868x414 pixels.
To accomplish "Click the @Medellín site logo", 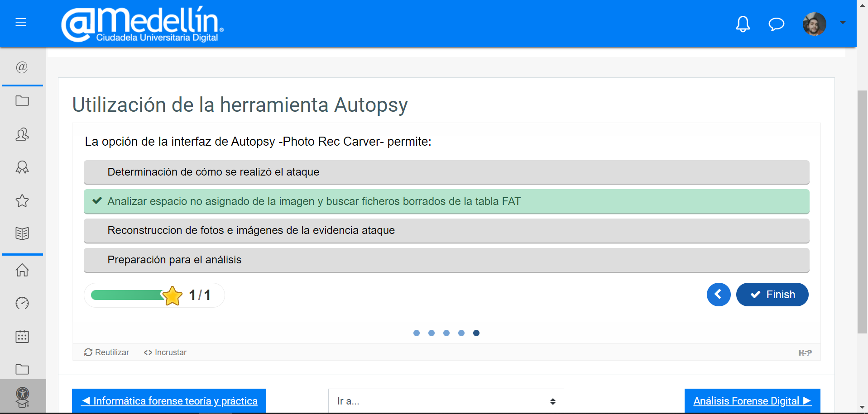I will (142, 24).
